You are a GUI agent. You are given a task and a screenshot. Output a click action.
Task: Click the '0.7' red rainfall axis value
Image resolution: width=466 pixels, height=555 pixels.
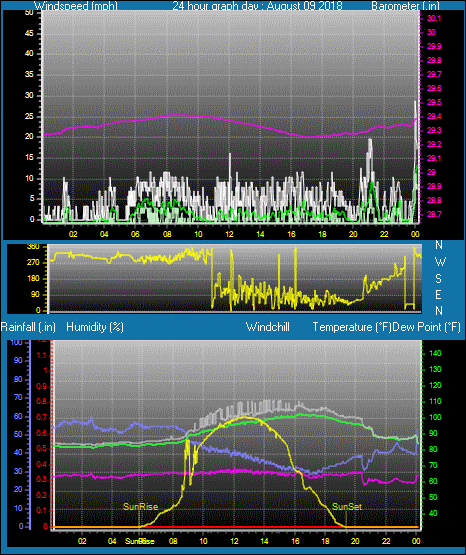(42, 417)
